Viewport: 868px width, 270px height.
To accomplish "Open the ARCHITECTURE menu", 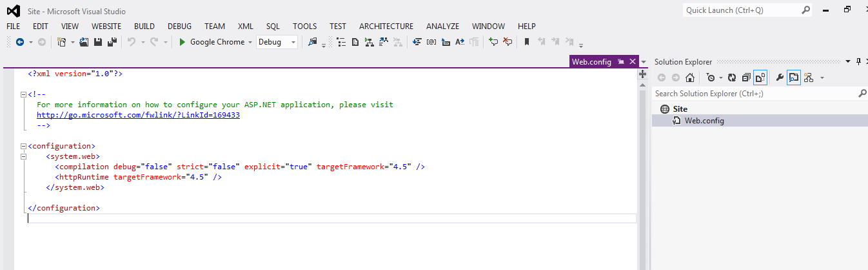I will click(x=386, y=26).
